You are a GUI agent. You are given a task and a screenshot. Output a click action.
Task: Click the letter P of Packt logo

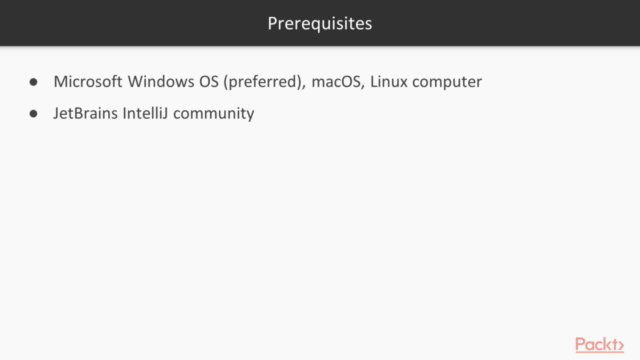[x=580, y=344]
